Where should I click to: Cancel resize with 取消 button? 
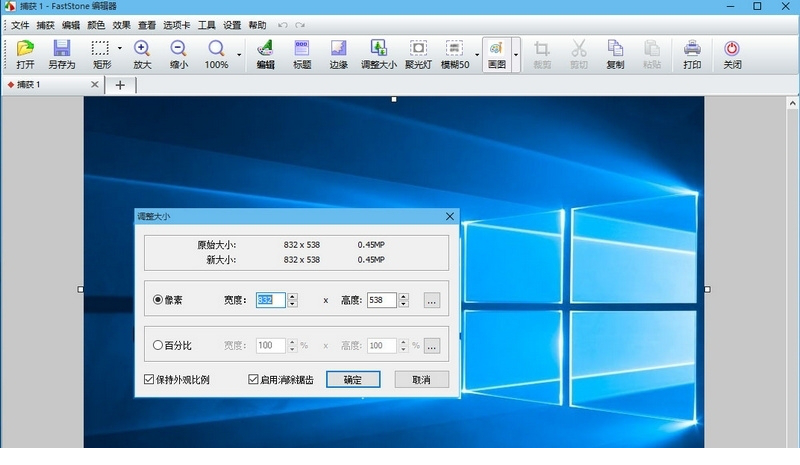421,379
